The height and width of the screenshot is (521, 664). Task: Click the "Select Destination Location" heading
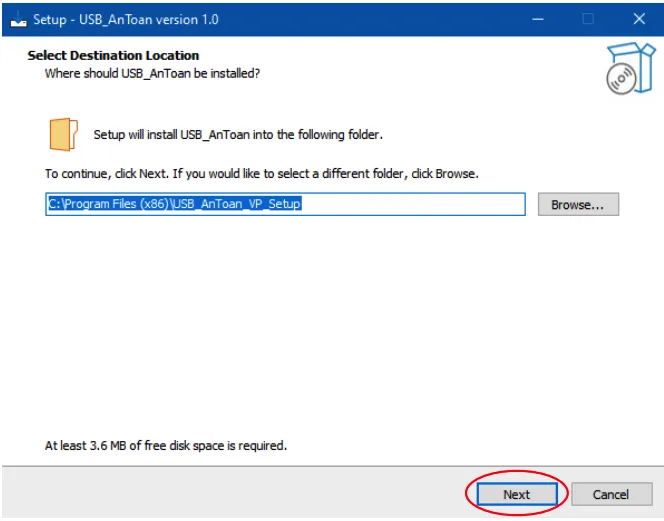tap(113, 56)
